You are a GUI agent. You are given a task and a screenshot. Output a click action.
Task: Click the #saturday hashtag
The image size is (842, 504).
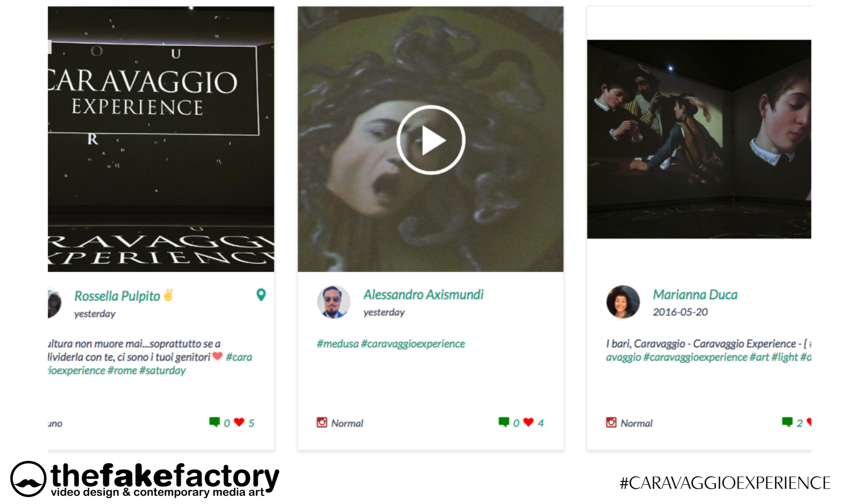[x=163, y=370]
